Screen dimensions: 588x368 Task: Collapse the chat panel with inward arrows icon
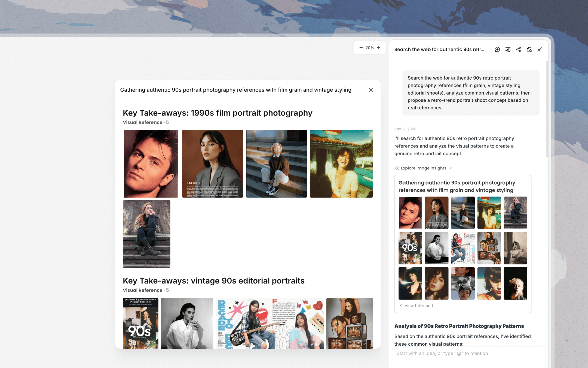(540, 49)
